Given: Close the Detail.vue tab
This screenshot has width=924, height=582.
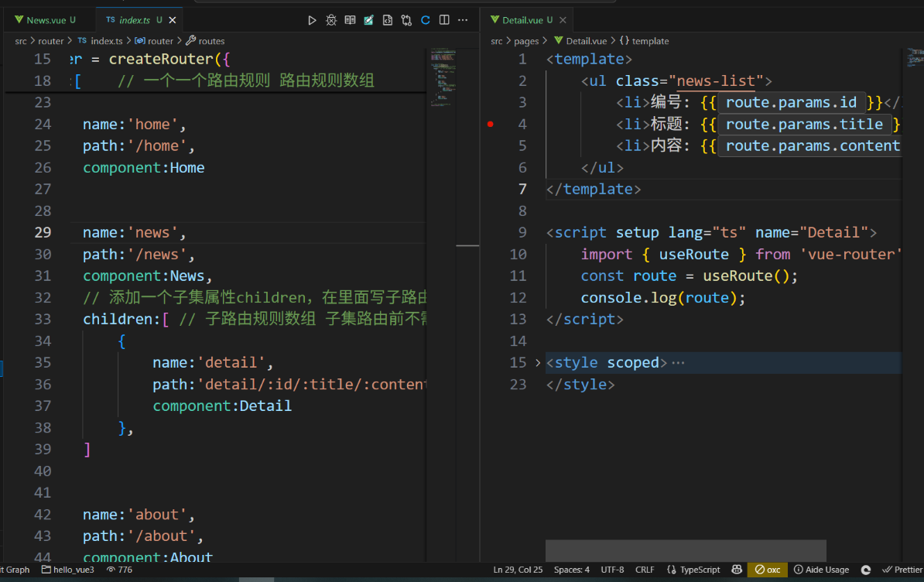Looking at the screenshot, I should coord(563,20).
